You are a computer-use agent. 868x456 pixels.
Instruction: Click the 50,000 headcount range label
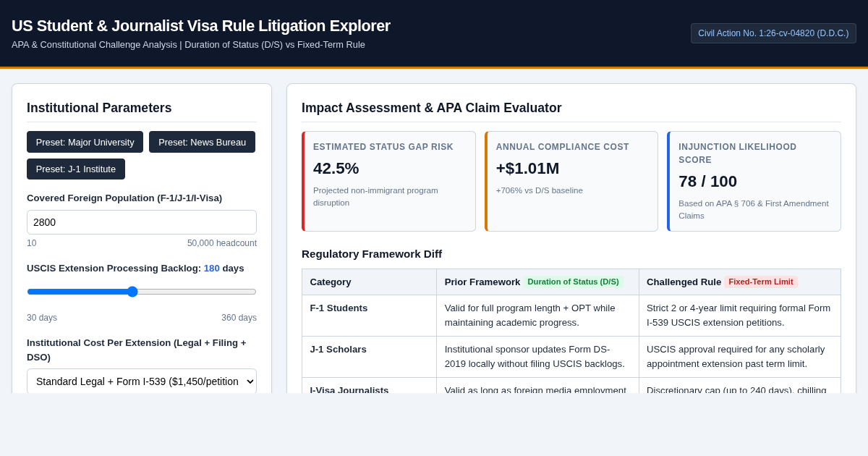click(x=222, y=243)
